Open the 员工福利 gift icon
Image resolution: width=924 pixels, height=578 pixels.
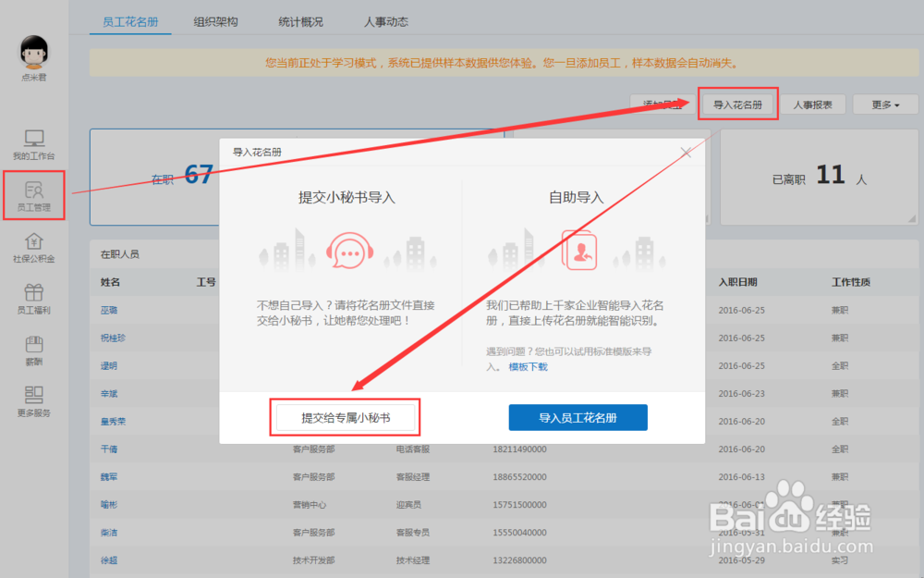pos(33,297)
